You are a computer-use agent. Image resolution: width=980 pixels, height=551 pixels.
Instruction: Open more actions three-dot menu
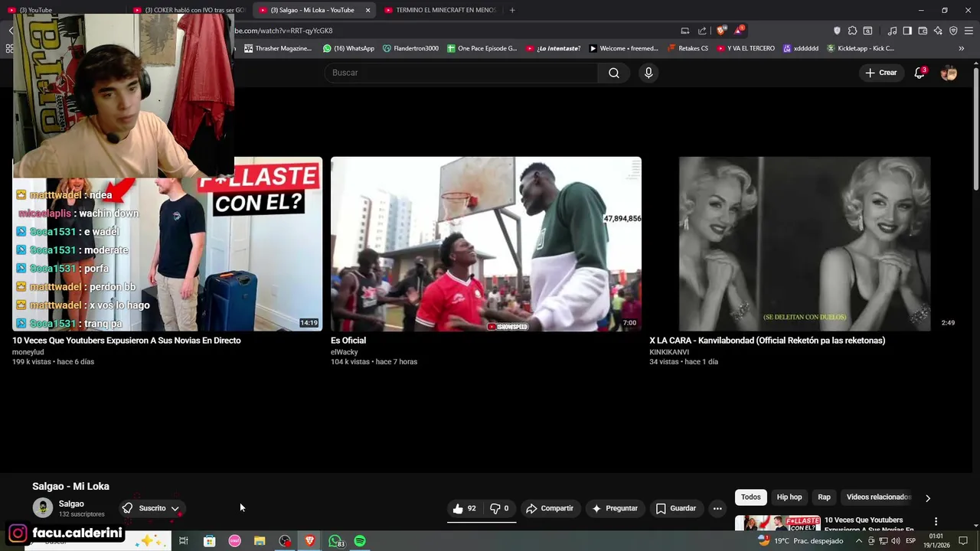point(717,508)
